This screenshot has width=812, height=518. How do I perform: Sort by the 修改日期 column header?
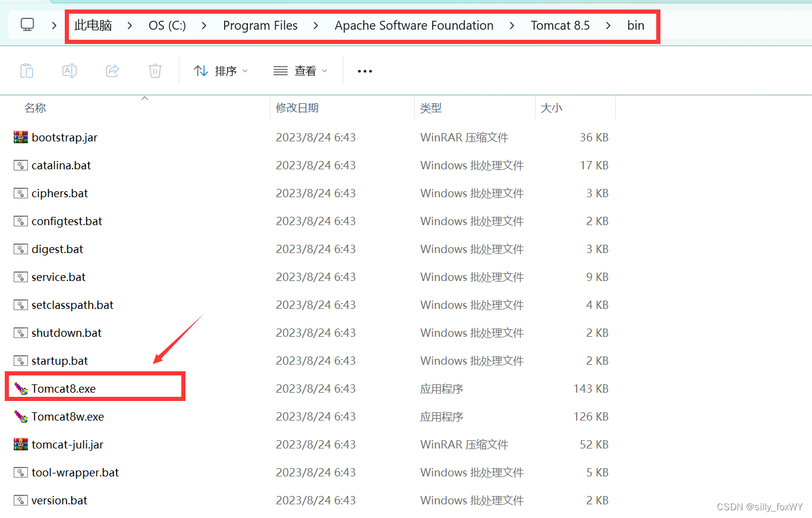[297, 108]
